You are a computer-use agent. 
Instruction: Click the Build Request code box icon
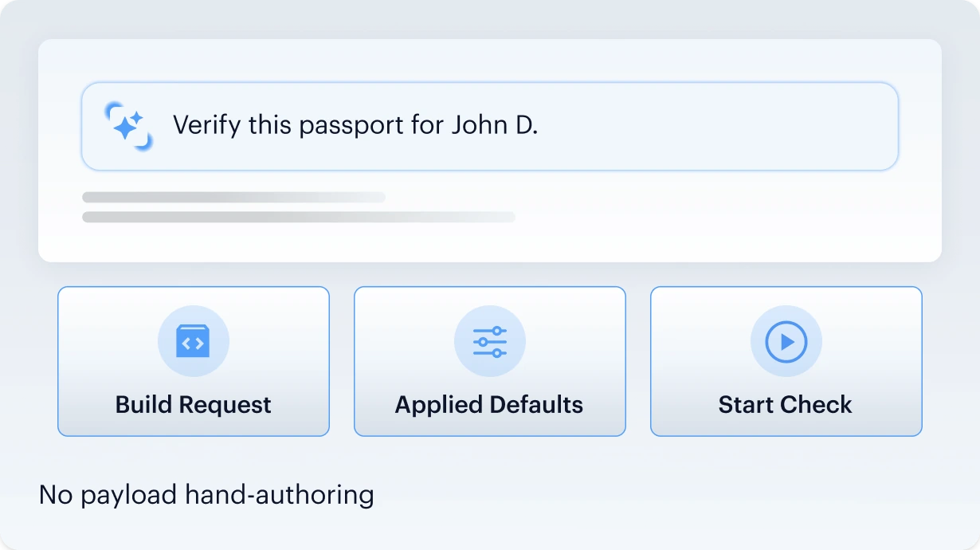coord(193,341)
